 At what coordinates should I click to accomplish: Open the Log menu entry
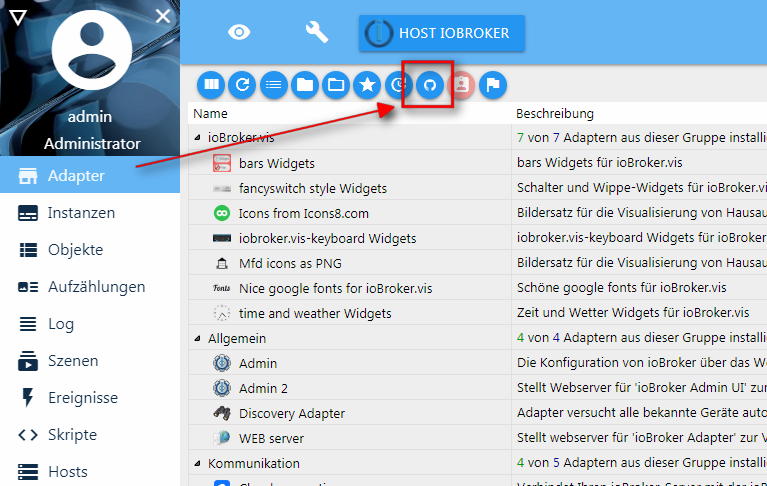(90, 324)
